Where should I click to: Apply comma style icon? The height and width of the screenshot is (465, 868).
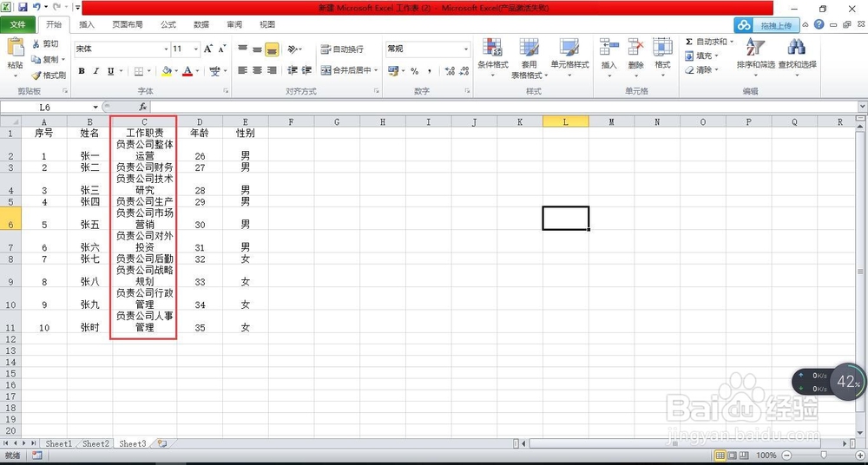tap(430, 71)
